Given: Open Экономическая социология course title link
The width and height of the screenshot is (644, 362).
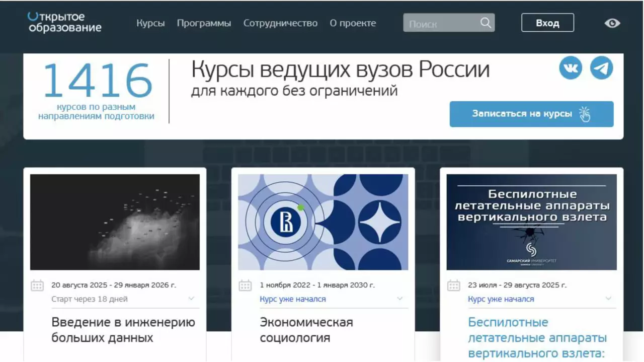Looking at the screenshot, I should 306,329.
